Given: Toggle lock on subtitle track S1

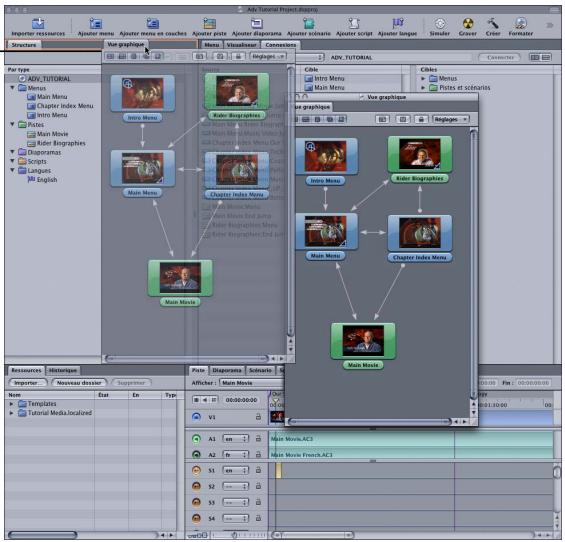Looking at the screenshot, I should click(x=258, y=470).
